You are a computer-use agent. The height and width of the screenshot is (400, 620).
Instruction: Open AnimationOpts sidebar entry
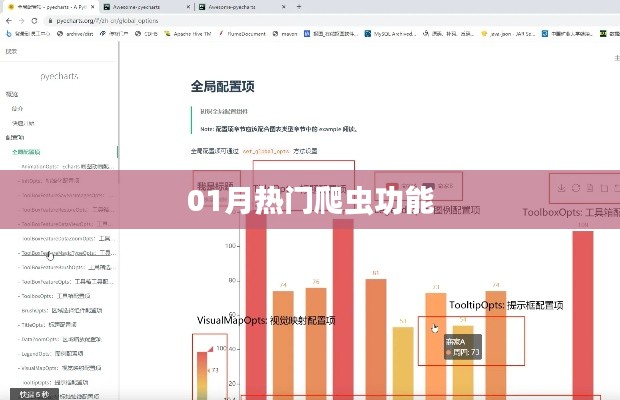[67, 166]
